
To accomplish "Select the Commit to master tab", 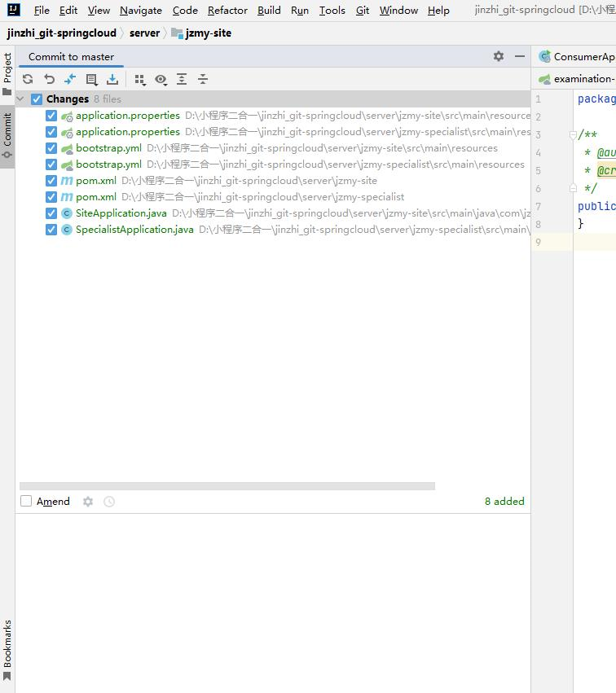I will coord(71,57).
